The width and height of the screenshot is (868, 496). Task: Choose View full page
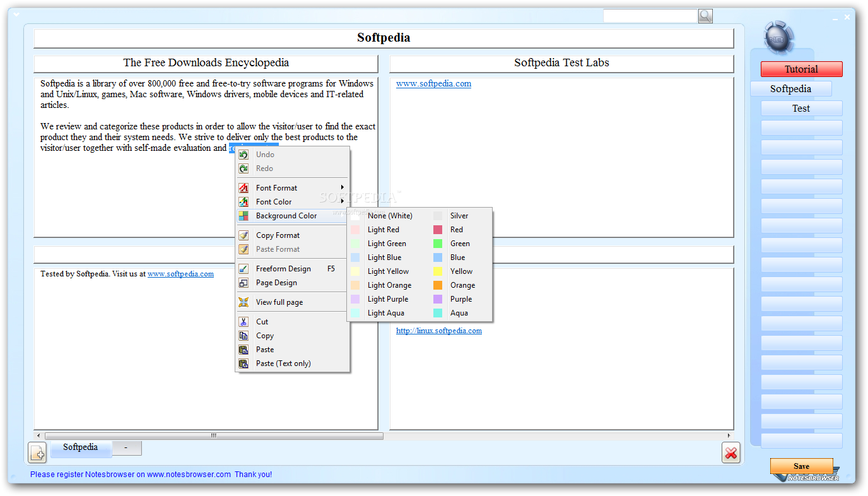point(293,302)
